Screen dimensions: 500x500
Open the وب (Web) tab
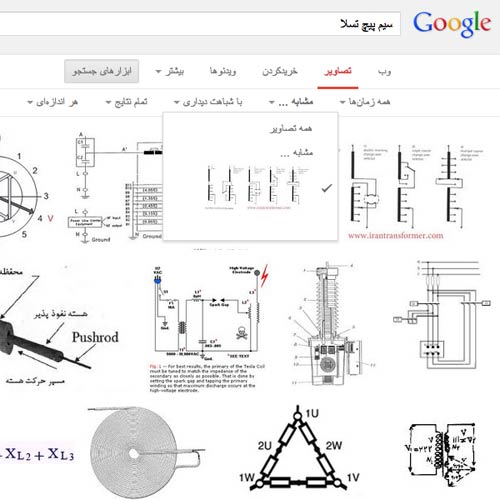(384, 71)
